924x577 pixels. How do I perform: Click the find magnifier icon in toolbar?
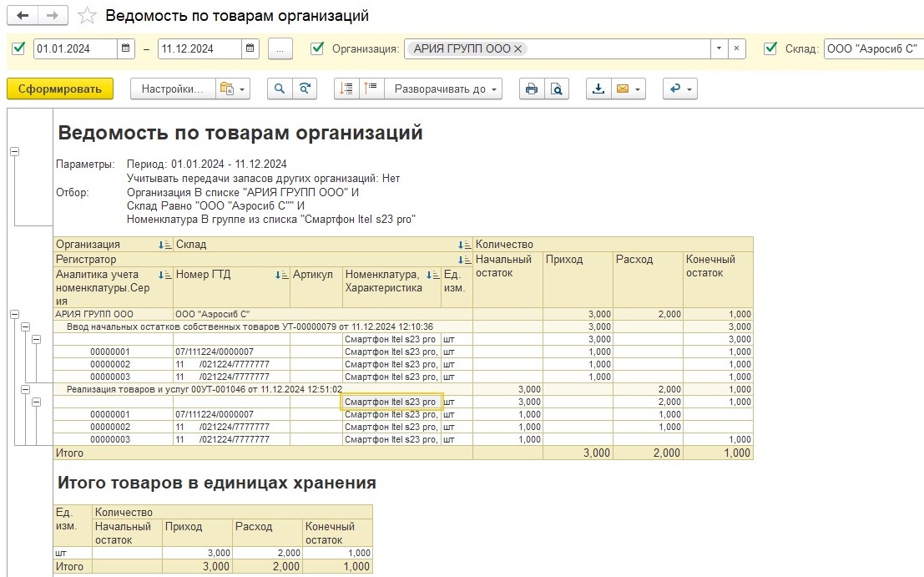[x=280, y=89]
